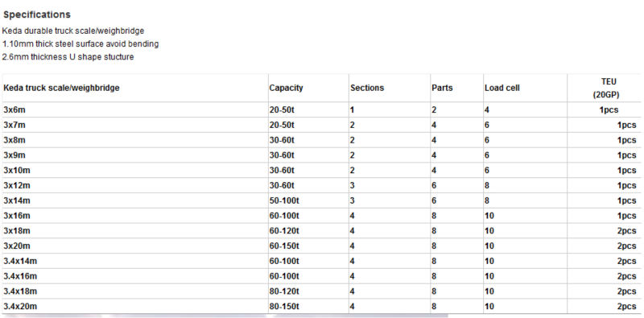Click the 1pcs TEU value in the 3x6m row
The image size is (644, 318).
point(609,109)
